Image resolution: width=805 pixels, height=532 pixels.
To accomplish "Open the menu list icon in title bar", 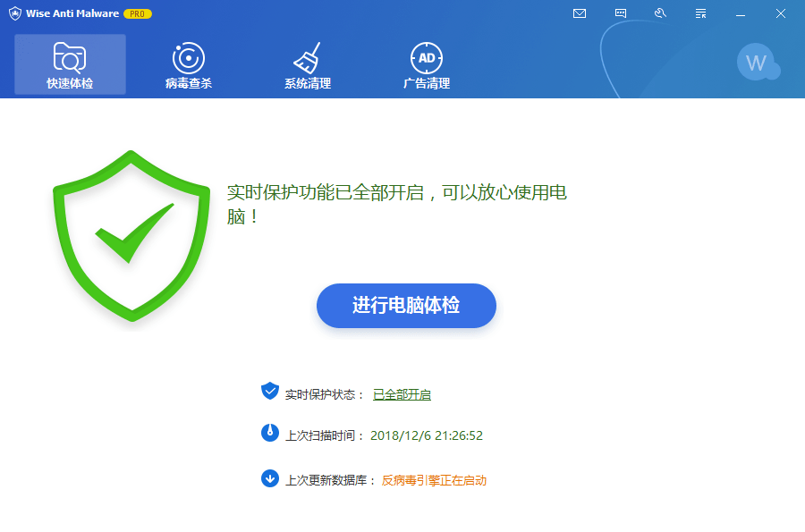I will point(701,13).
